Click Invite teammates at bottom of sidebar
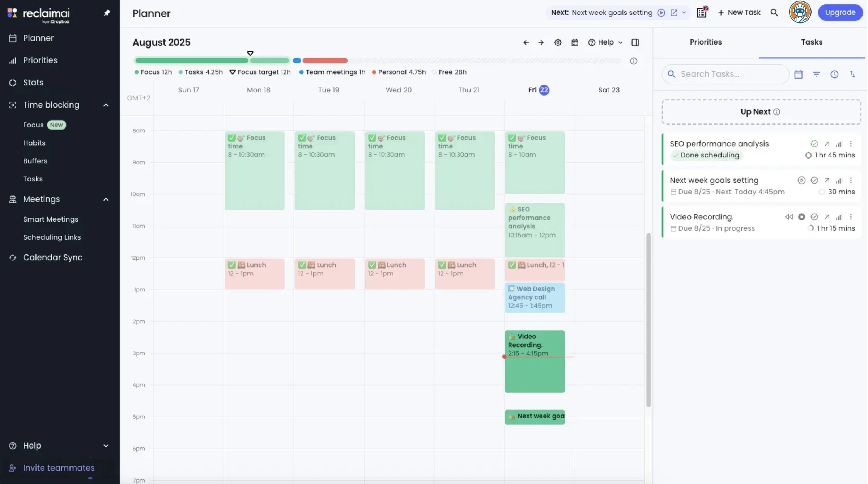Screen dimensions: 868x484 [58, 468]
